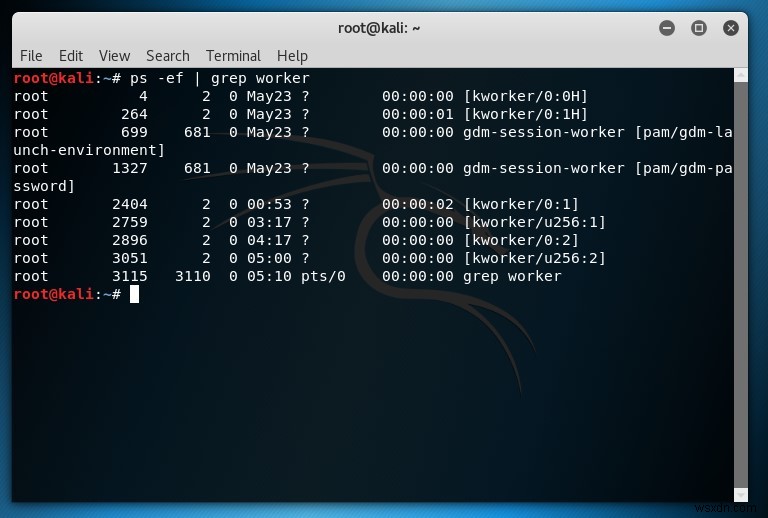Open the View menu
The width and height of the screenshot is (768, 518).
[114, 56]
